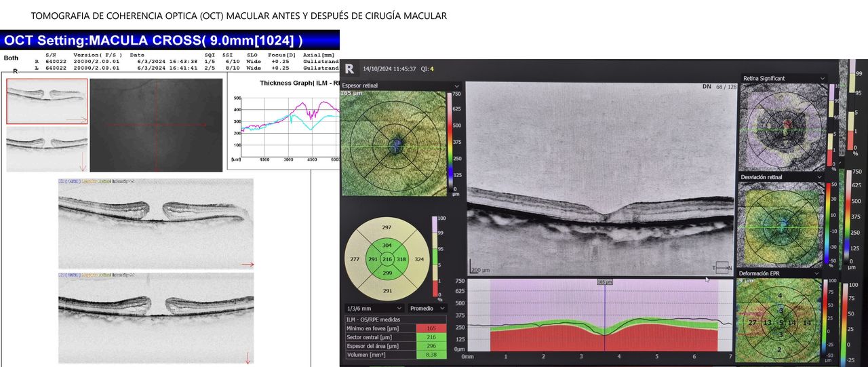Open the Espesor retinal dropdown
Screen dimensions: 868x367
[456, 86]
